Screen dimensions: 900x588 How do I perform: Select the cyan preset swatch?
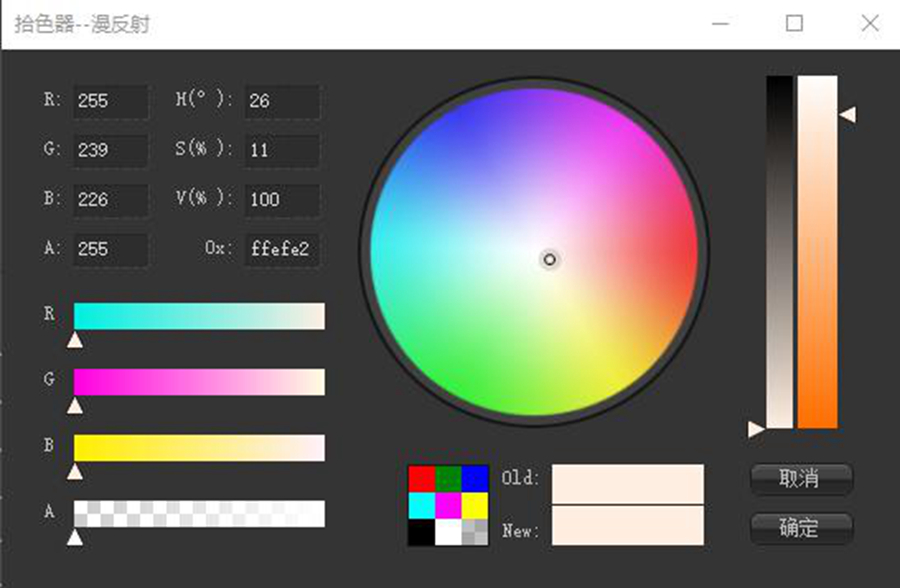[422, 506]
